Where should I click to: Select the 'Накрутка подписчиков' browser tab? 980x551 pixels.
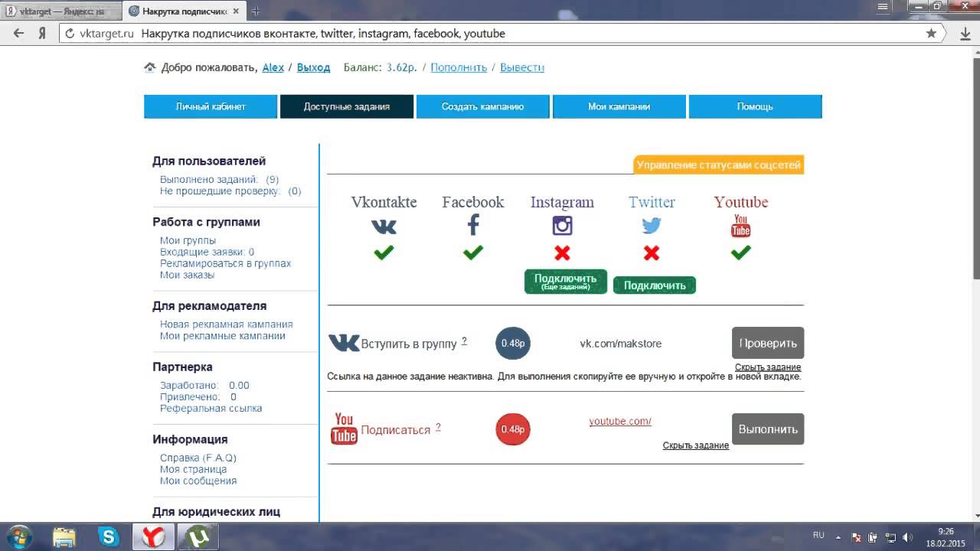tap(184, 11)
